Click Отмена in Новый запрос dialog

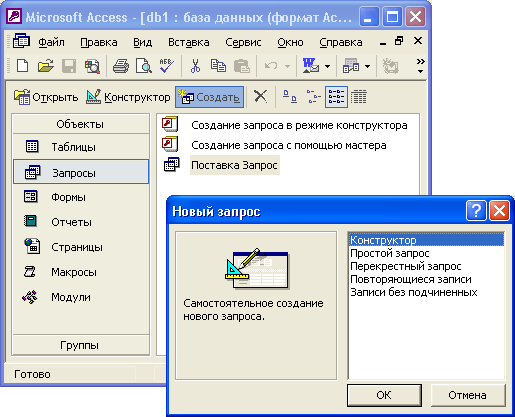[x=467, y=395]
